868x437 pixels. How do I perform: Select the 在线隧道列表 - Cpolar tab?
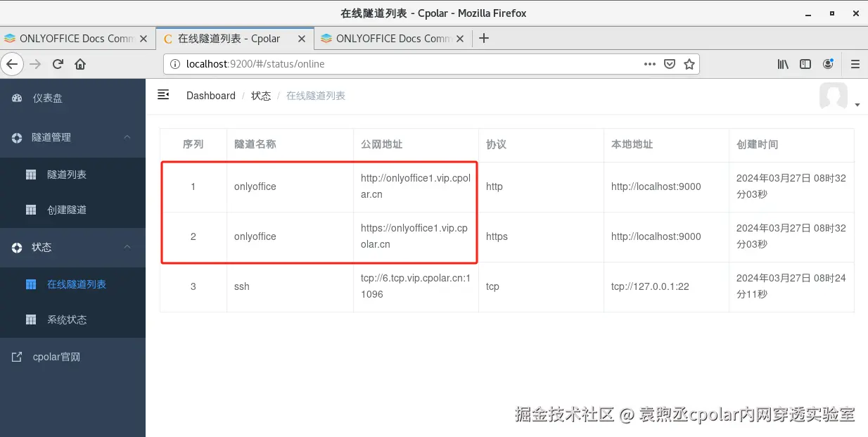(236, 39)
